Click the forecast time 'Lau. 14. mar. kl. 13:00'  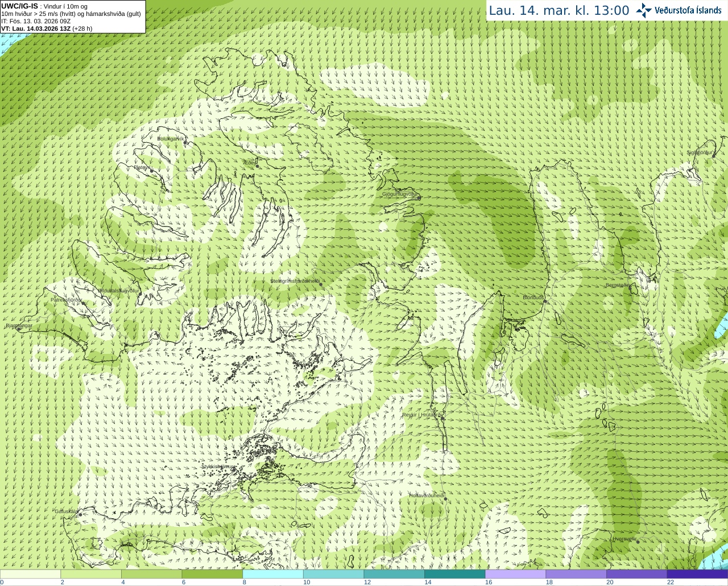click(x=559, y=11)
